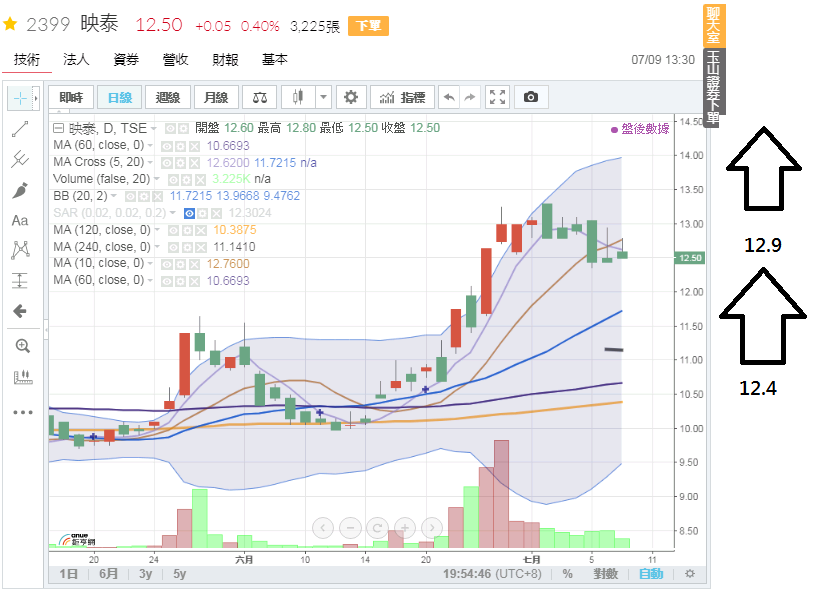Viewport: 830px width, 600px height.
Task: Open the 指標 indicators button
Action: pos(402,97)
